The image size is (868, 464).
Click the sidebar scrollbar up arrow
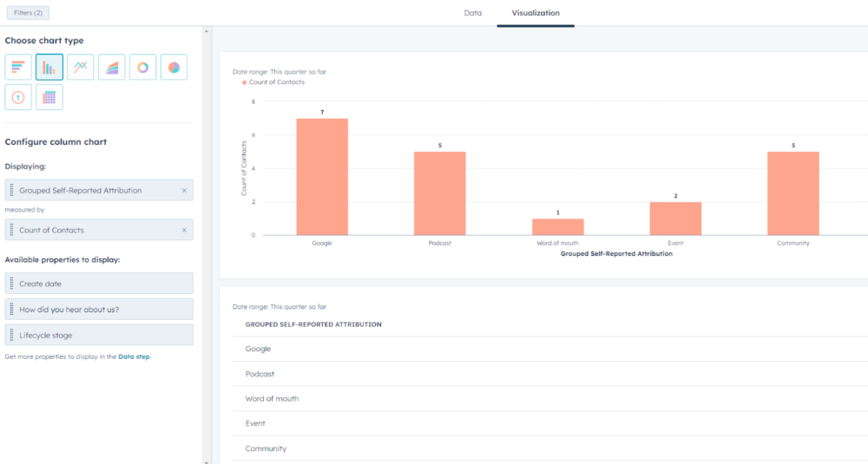click(x=207, y=32)
